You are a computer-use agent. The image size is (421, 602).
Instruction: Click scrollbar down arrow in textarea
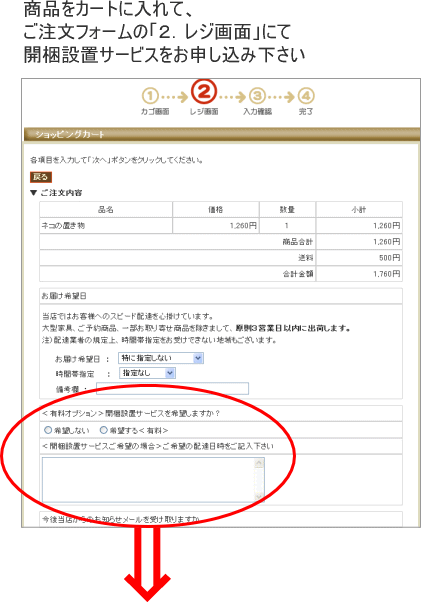pos(259,496)
